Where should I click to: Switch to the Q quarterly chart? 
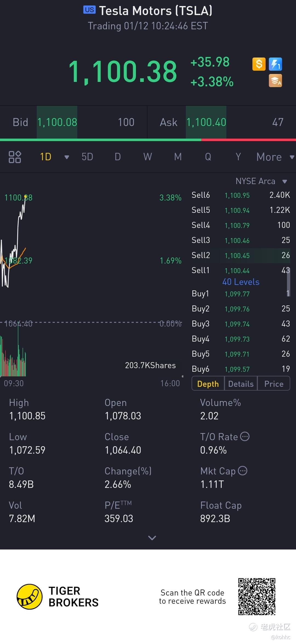click(x=208, y=157)
